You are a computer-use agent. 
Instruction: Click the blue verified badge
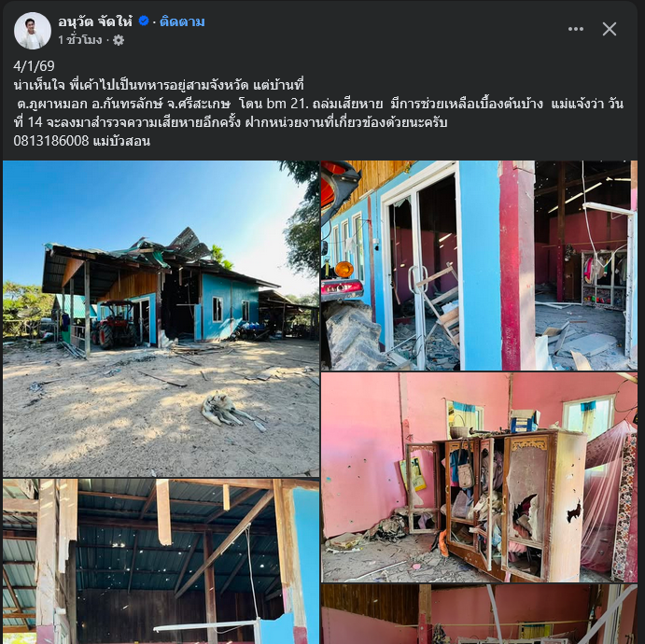[144, 21]
